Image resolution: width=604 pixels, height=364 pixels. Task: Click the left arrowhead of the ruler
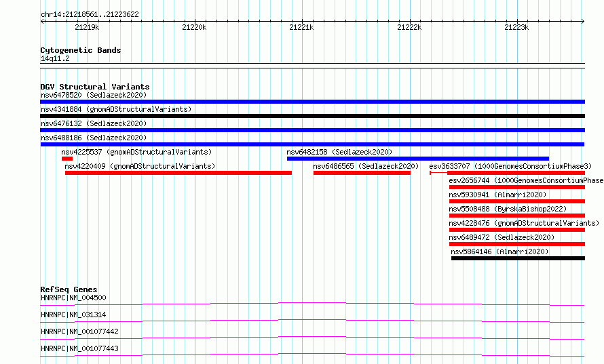click(42, 21)
